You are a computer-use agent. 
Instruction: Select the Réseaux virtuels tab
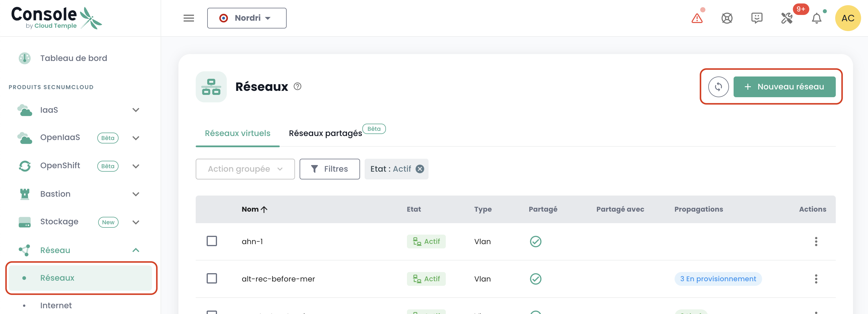(x=237, y=133)
